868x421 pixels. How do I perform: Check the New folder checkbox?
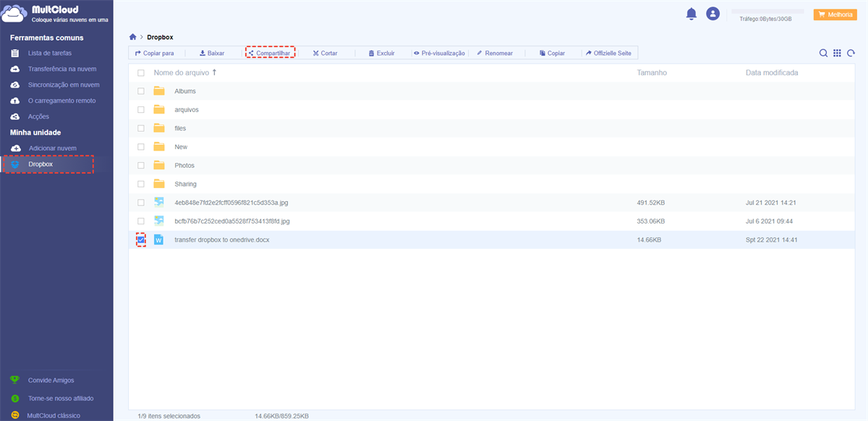click(141, 147)
